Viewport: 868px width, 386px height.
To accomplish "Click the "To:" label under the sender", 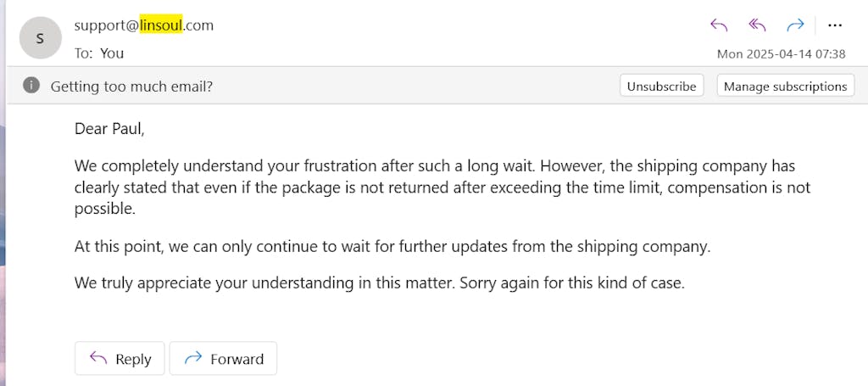I will (x=83, y=53).
